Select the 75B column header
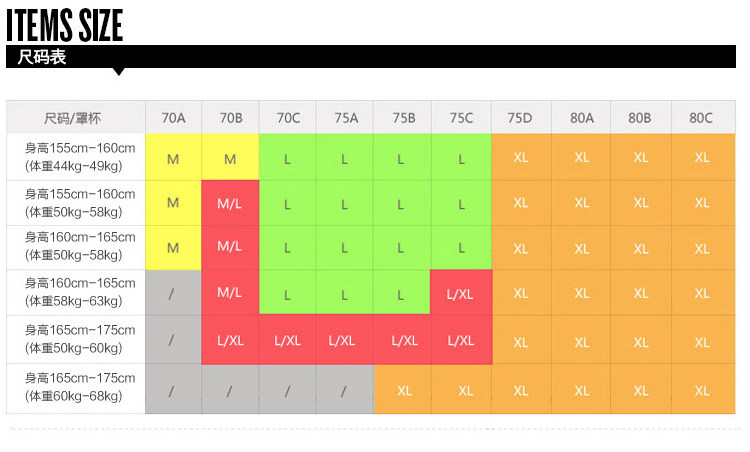This screenshot has width=750, height=452. tap(403, 117)
